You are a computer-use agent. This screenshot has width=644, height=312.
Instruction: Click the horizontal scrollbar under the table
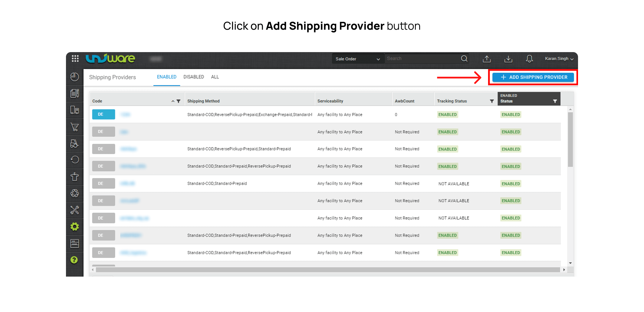tap(327, 270)
